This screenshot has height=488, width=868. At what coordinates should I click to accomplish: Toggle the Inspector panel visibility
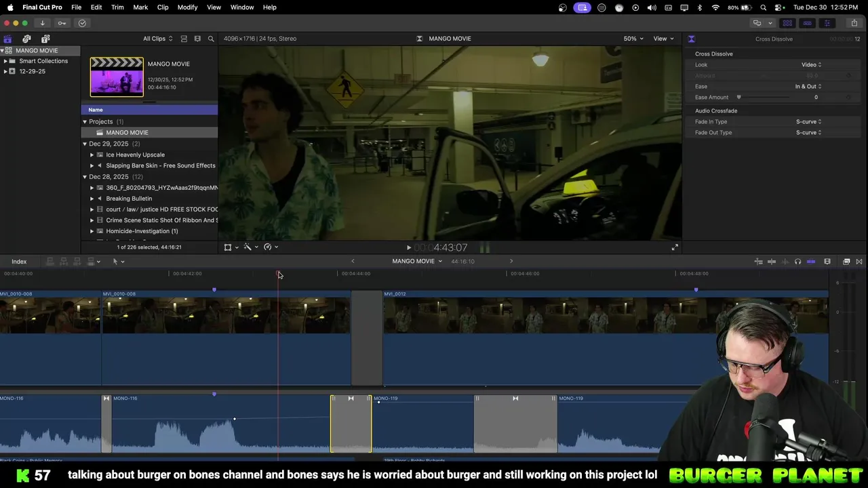pos(827,23)
